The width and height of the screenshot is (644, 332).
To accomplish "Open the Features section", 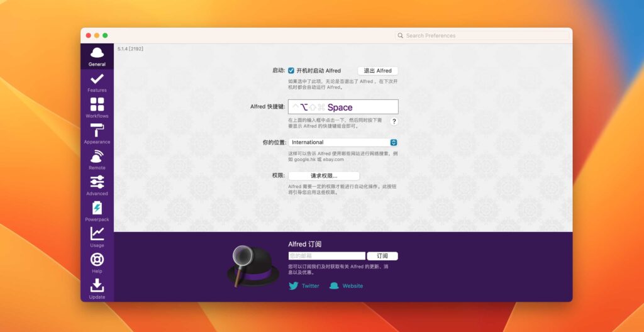I will [x=97, y=82].
